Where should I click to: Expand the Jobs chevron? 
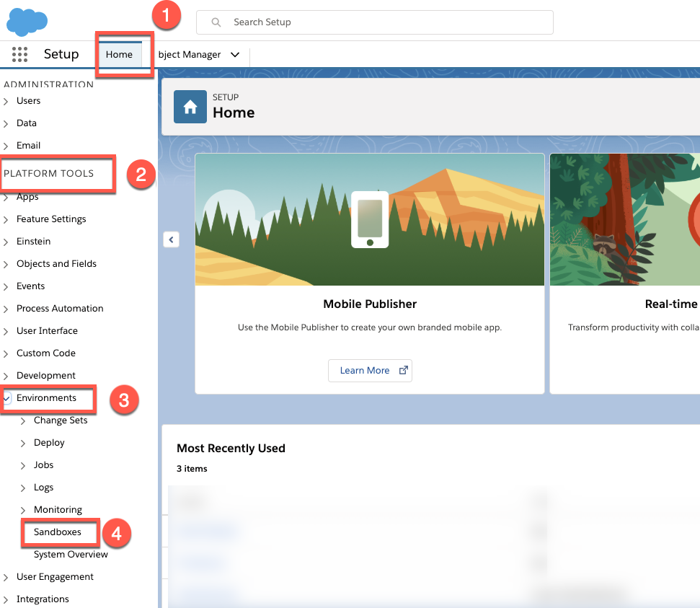pos(23,465)
